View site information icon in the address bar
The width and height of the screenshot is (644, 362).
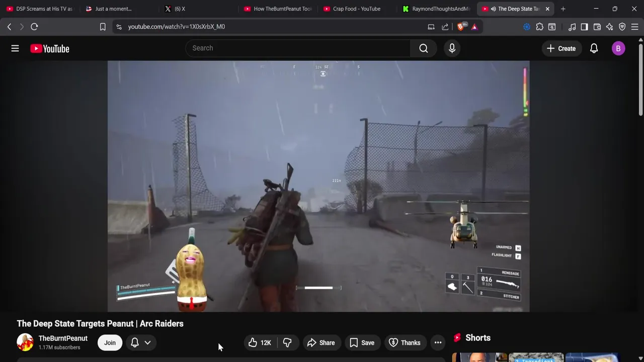pos(119,27)
